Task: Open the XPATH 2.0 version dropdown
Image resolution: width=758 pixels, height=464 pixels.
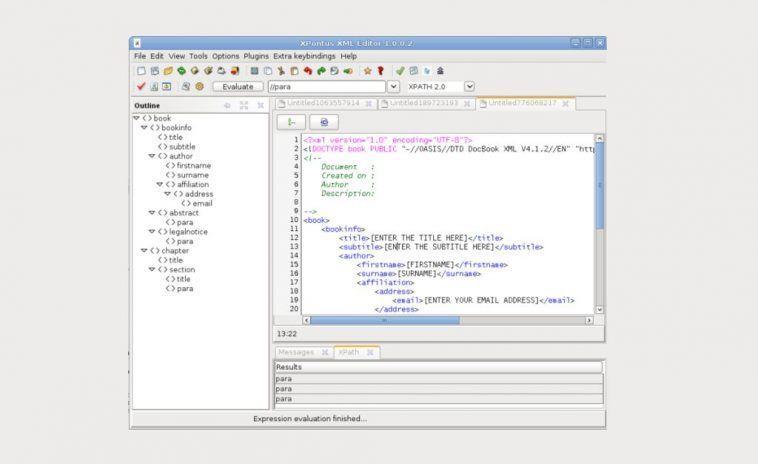Action: (x=469, y=87)
